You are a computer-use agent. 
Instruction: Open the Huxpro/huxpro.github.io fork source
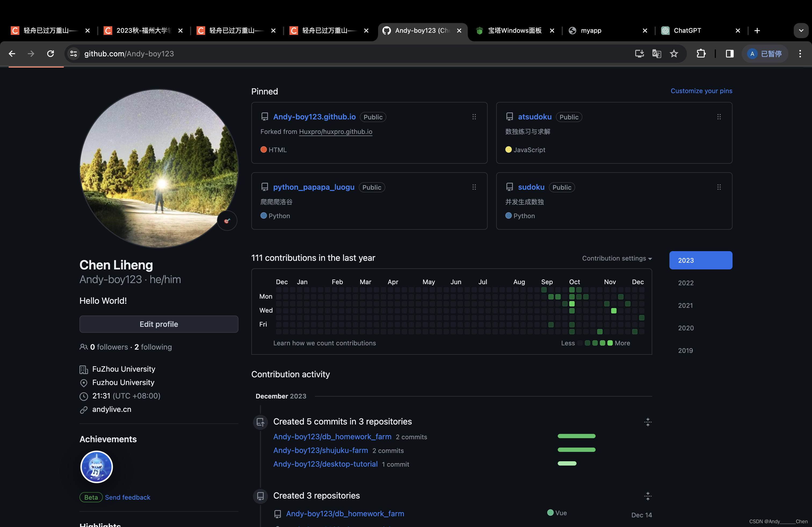click(335, 131)
